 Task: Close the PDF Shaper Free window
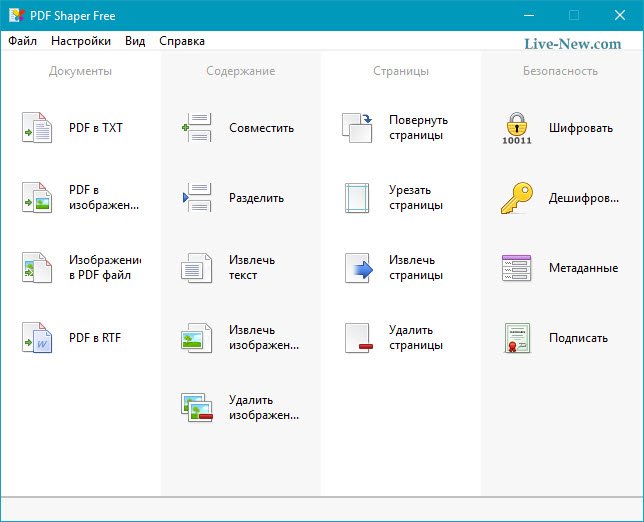(620, 16)
